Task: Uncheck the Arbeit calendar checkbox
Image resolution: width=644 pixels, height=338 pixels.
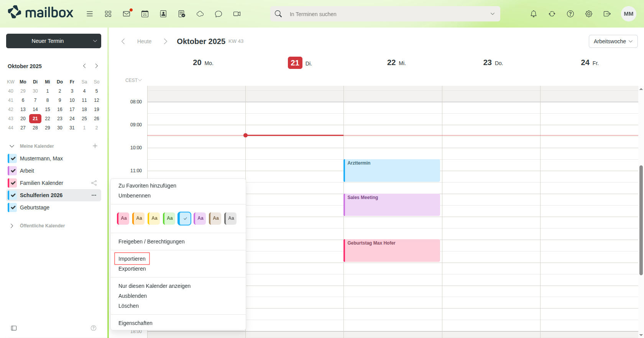Action: 13,171
